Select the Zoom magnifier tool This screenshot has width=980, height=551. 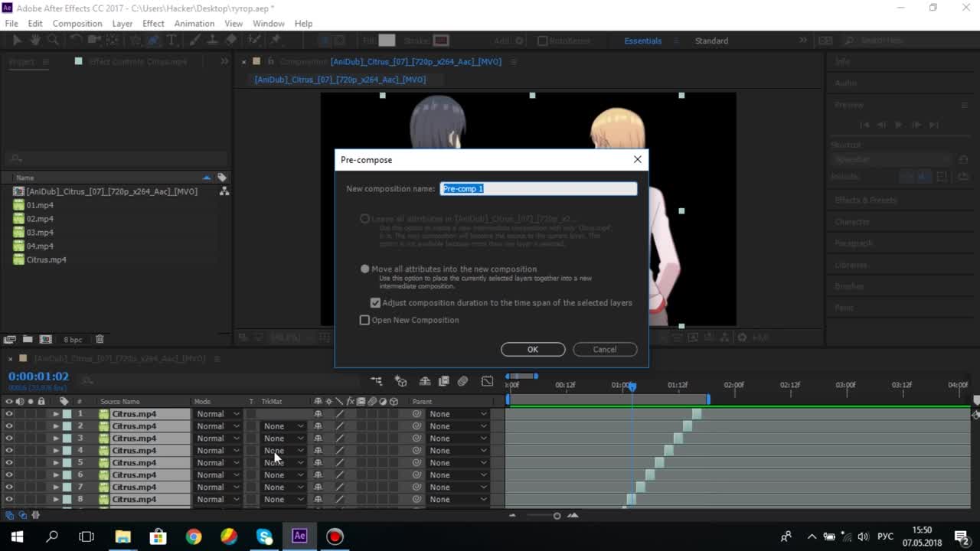54,41
